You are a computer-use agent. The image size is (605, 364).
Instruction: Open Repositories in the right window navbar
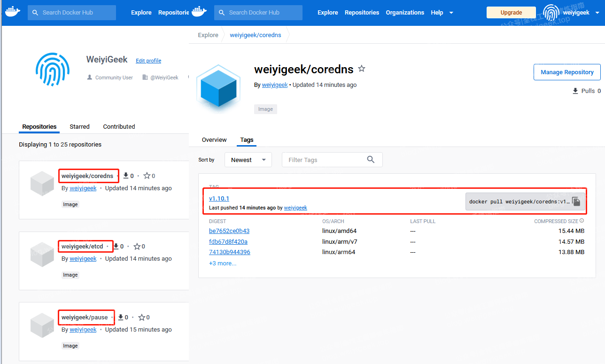click(362, 13)
